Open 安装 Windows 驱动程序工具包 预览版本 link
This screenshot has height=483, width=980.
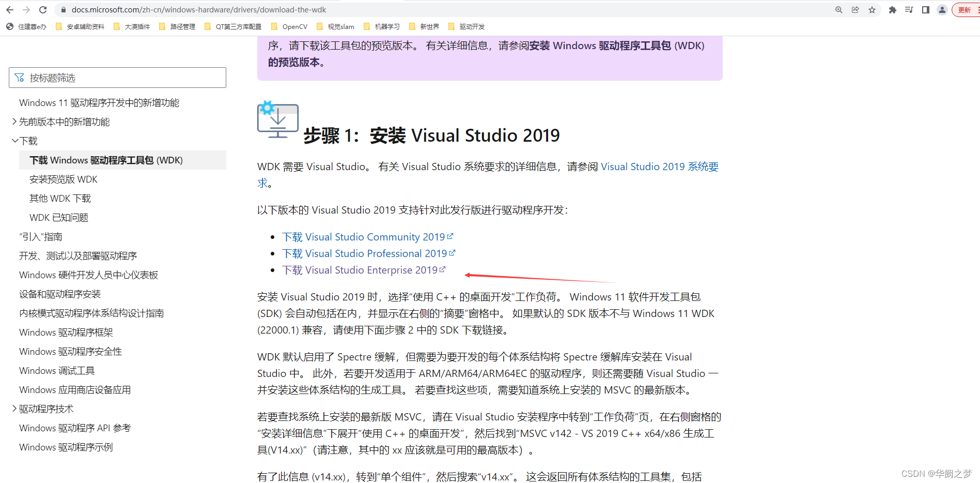click(617, 46)
